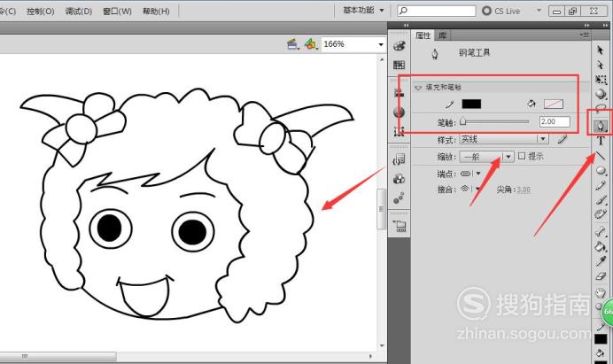Select the Pen tool in toolbox
Image resolution: width=613 pixels, height=364 pixels.
point(601,126)
